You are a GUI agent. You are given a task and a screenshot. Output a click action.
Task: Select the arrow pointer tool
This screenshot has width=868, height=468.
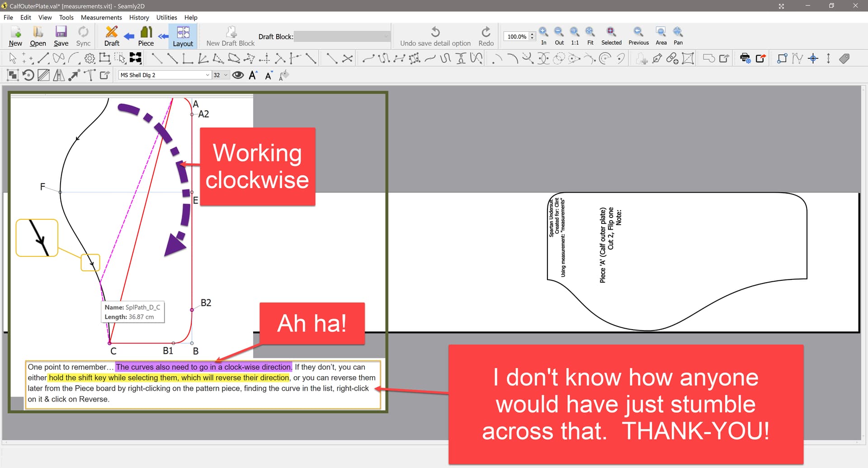tap(13, 58)
